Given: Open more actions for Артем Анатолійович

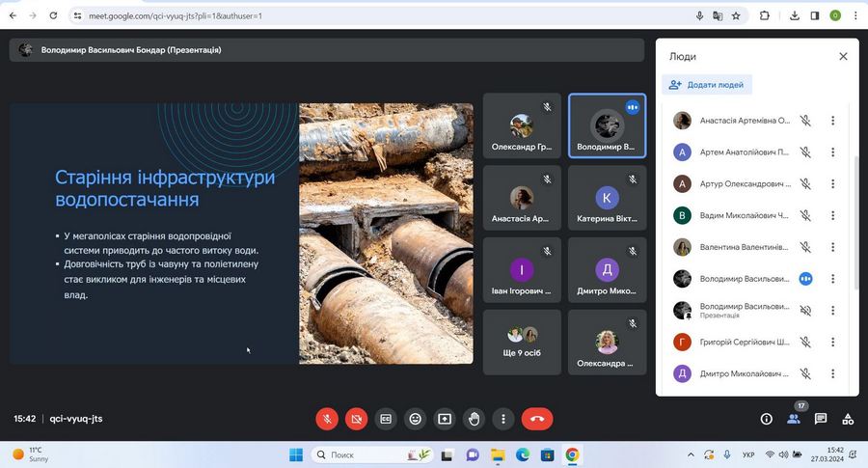Looking at the screenshot, I should tap(832, 152).
